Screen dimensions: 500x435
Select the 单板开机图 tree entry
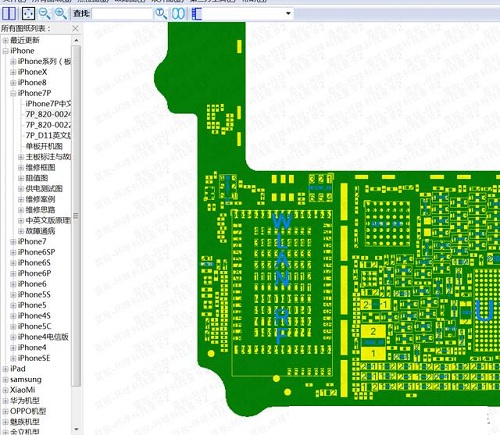(44, 146)
